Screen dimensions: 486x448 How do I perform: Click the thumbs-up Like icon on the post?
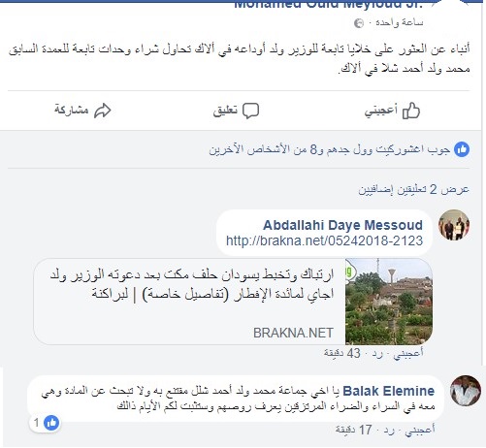coord(411,111)
